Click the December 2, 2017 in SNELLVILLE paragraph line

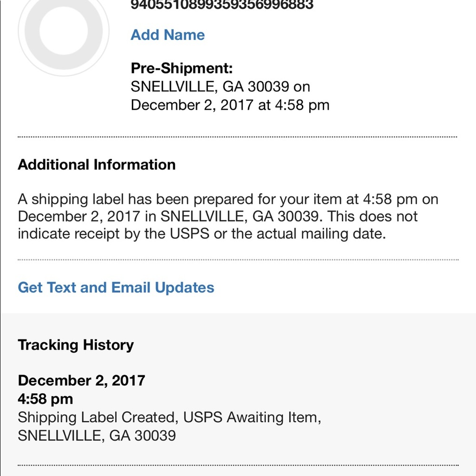[x=218, y=217]
